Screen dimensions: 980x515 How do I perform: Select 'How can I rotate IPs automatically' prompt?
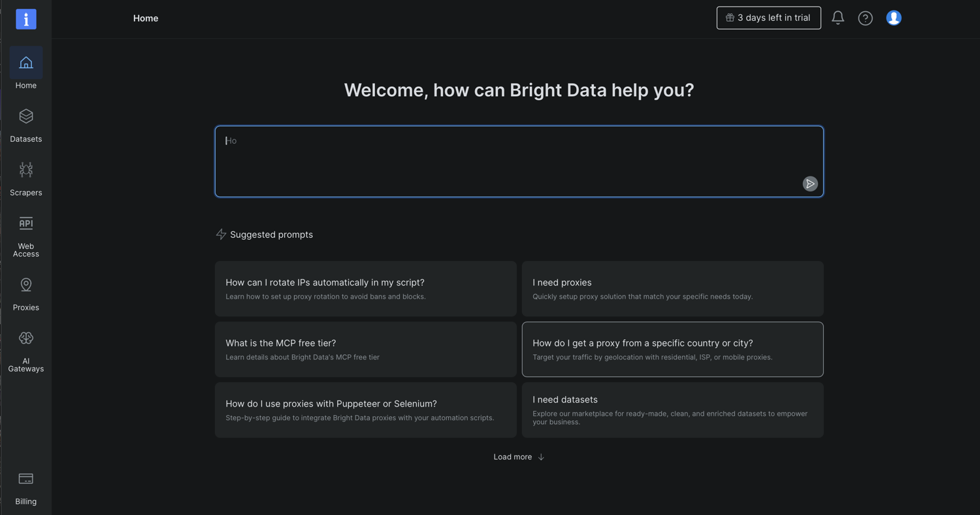tap(365, 289)
